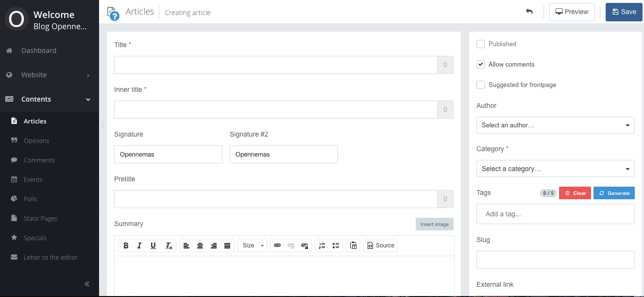Justify text in Summary editor
644x297 pixels.
pos(227,245)
